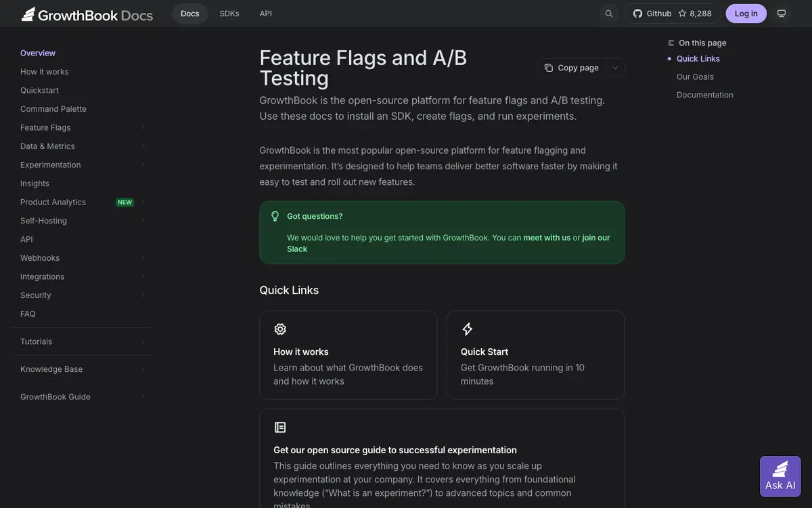Click the Copy page button
The image size is (812, 508).
572,68
